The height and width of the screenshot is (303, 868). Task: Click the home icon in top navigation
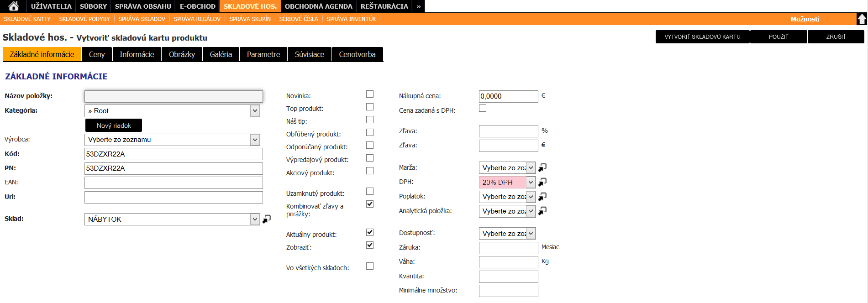[14, 6]
